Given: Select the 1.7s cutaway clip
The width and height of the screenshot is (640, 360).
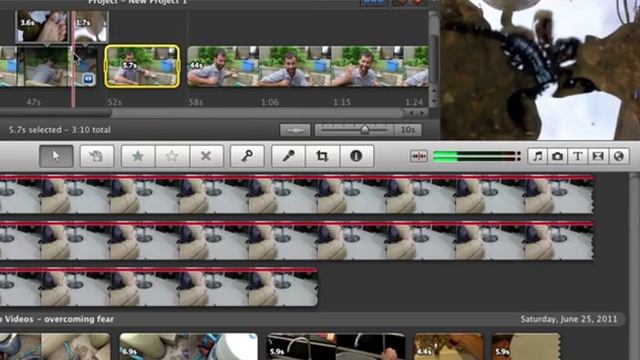Looking at the screenshot, I should click(90, 27).
